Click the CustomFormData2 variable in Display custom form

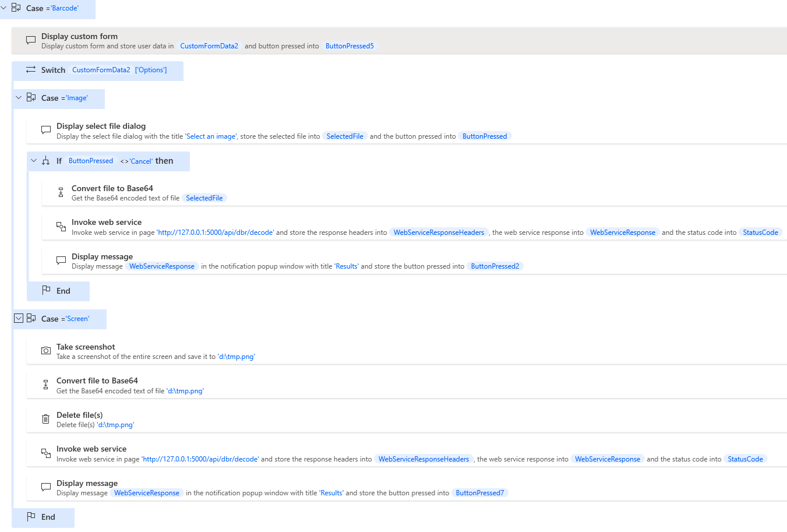(209, 46)
